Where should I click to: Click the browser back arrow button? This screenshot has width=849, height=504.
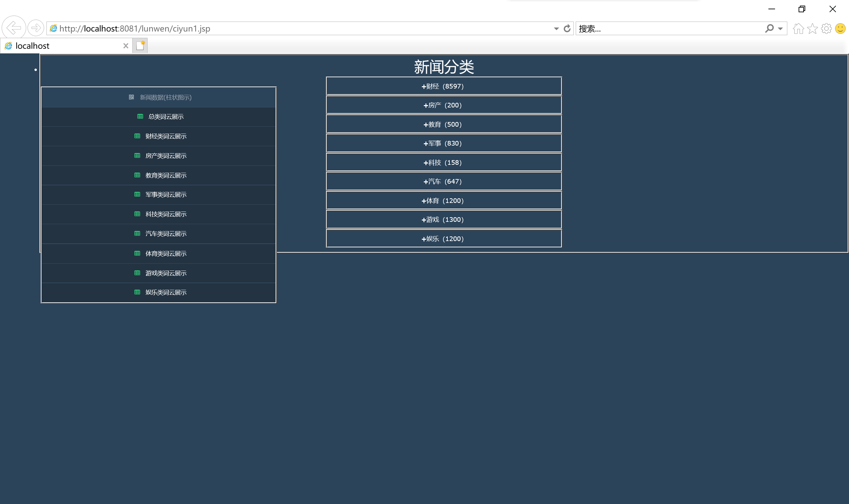click(14, 28)
